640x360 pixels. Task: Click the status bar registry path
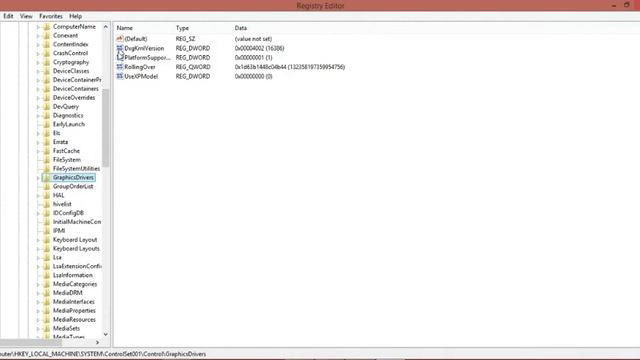click(103, 354)
